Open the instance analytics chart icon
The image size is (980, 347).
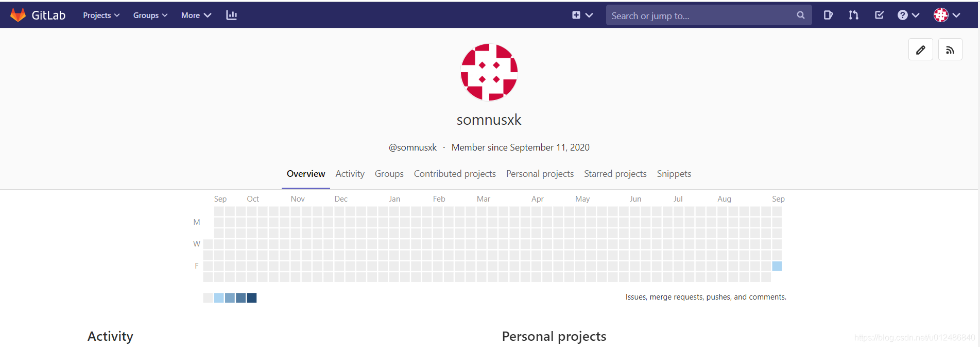[232, 15]
